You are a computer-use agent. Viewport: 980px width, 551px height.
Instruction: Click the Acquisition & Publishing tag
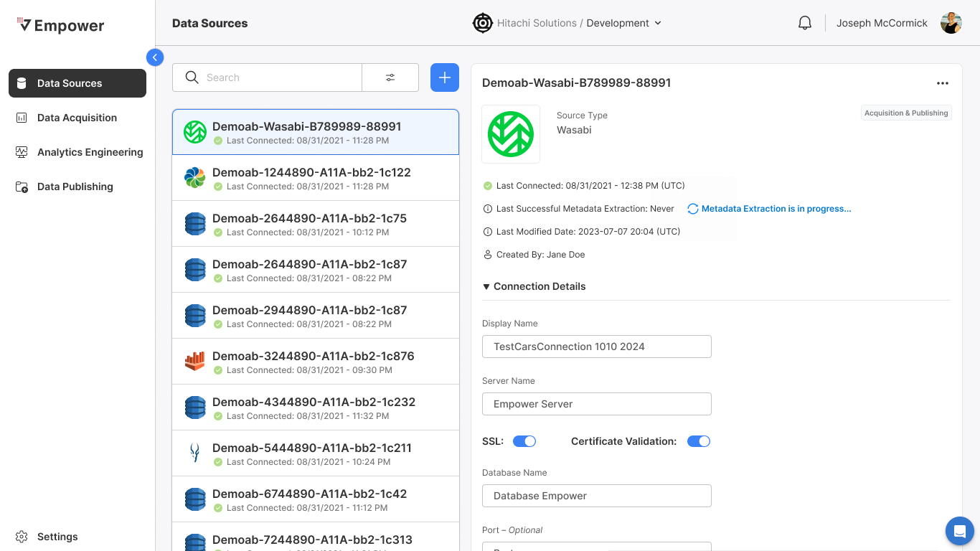point(906,113)
